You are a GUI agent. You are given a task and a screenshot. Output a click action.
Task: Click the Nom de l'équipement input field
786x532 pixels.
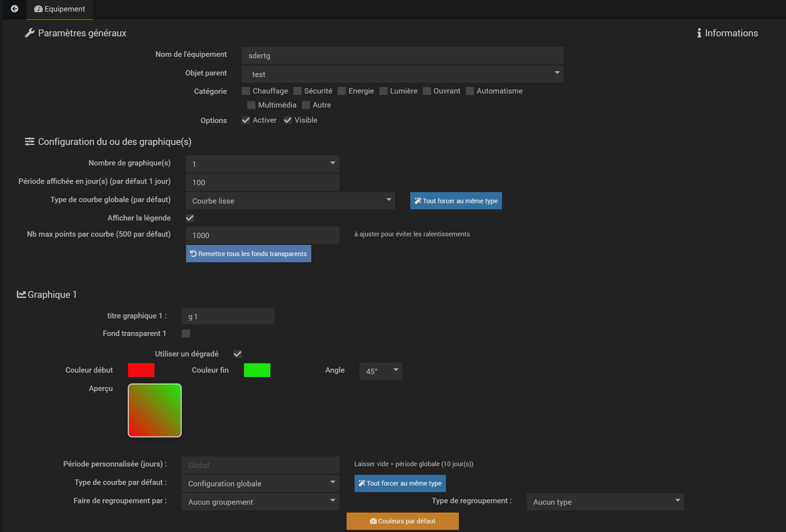coord(402,55)
